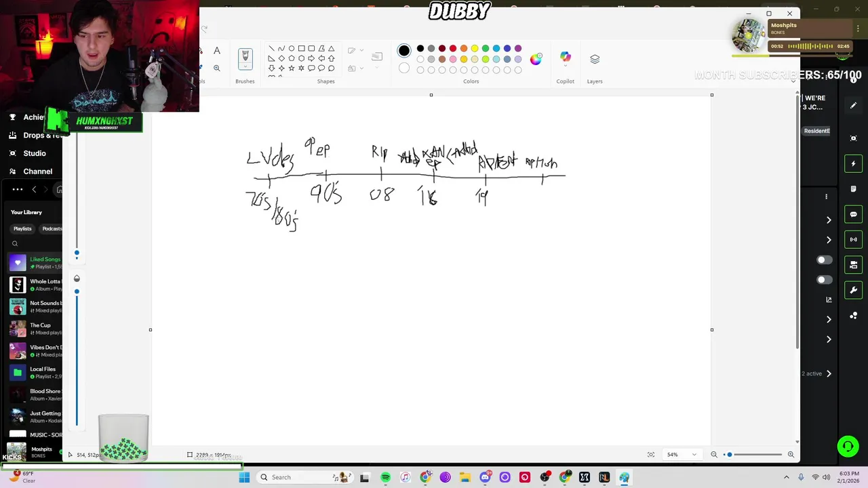Open Studio sidebar item
This screenshot has width=868, height=488.
click(x=27, y=153)
